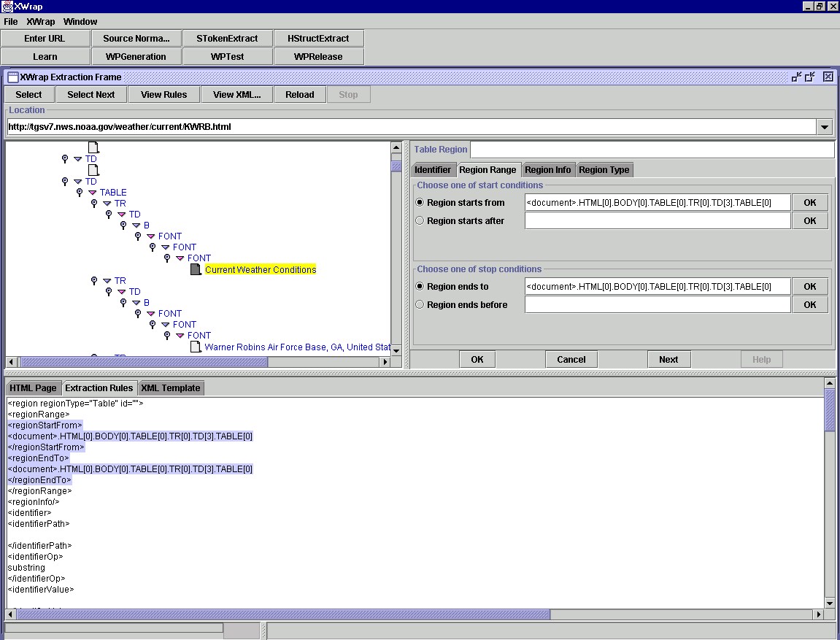The height and width of the screenshot is (640, 840).
Task: Click the 'Region starts from' path text field
Action: point(657,203)
